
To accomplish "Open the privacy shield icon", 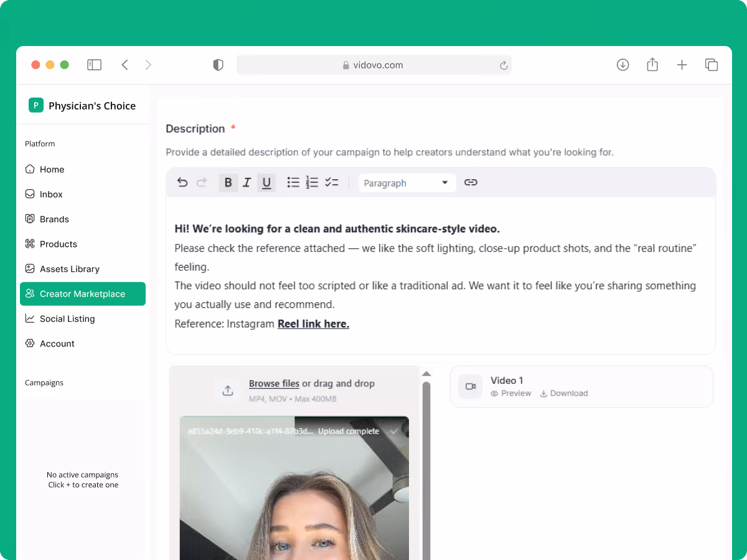I will (218, 65).
